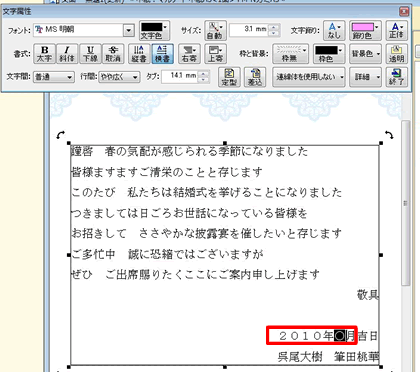This screenshot has height=372, width=420.
Task: Open the right-align (右寄) alignment dropdown
Action: pos(189,54)
